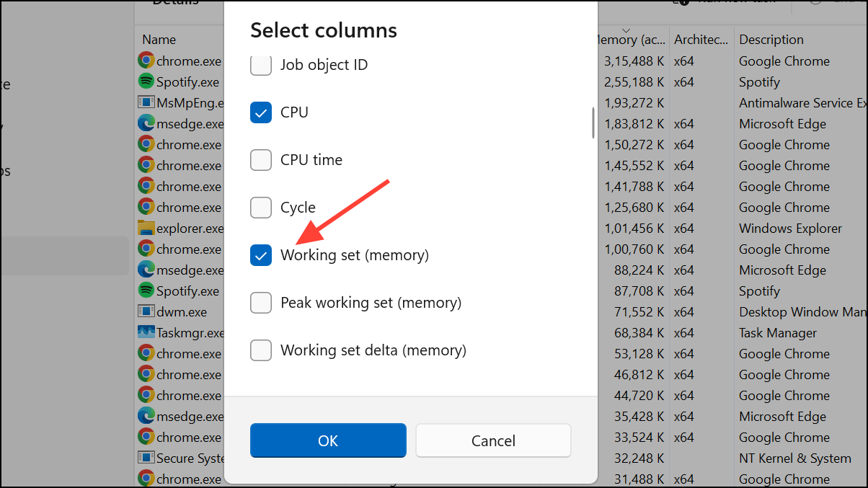
Task: Check the Cycle column option
Action: click(260, 208)
